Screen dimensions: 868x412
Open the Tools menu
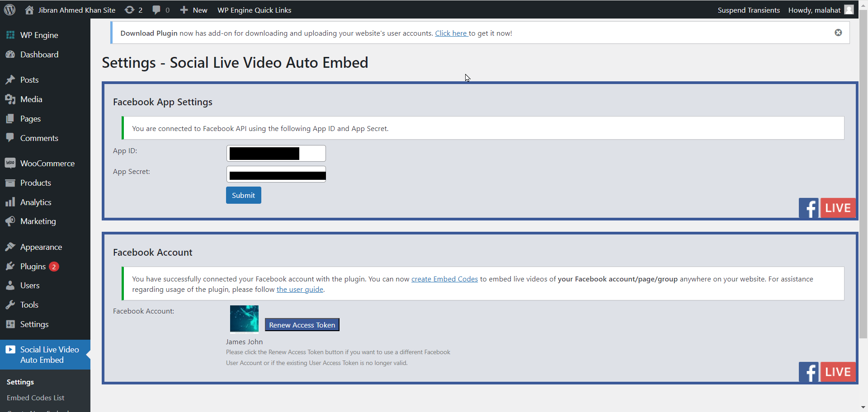[29, 305]
